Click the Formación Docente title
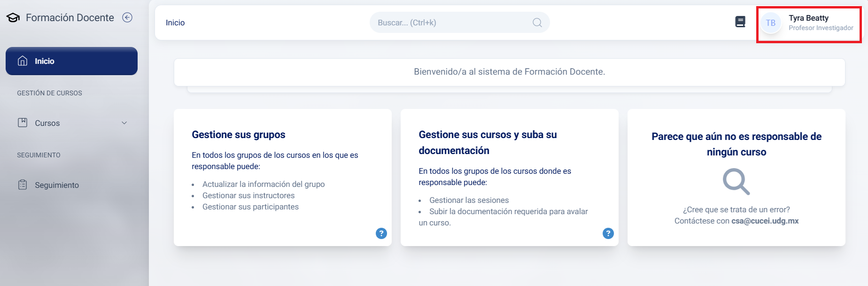Viewport: 868px width, 286px height. click(70, 18)
